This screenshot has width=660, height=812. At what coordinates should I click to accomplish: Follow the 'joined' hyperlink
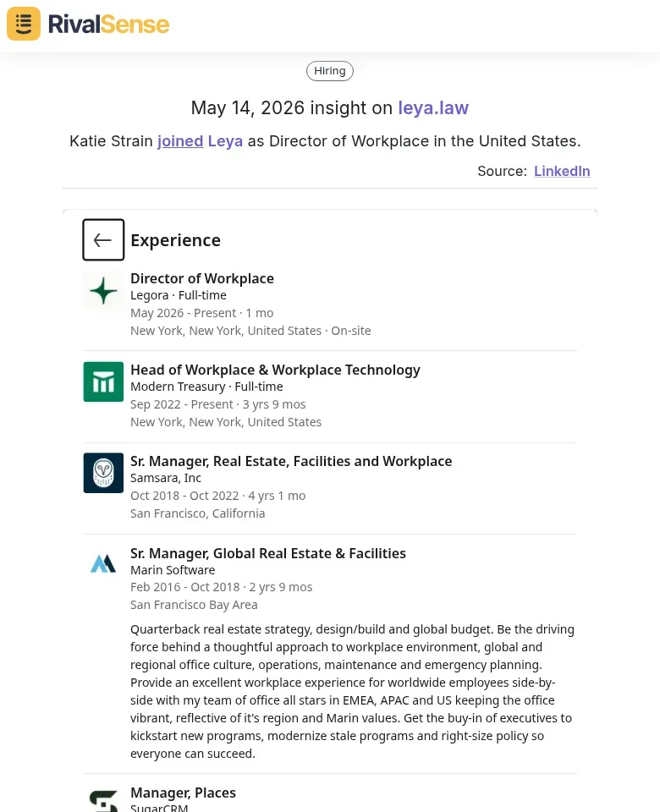coord(180,141)
